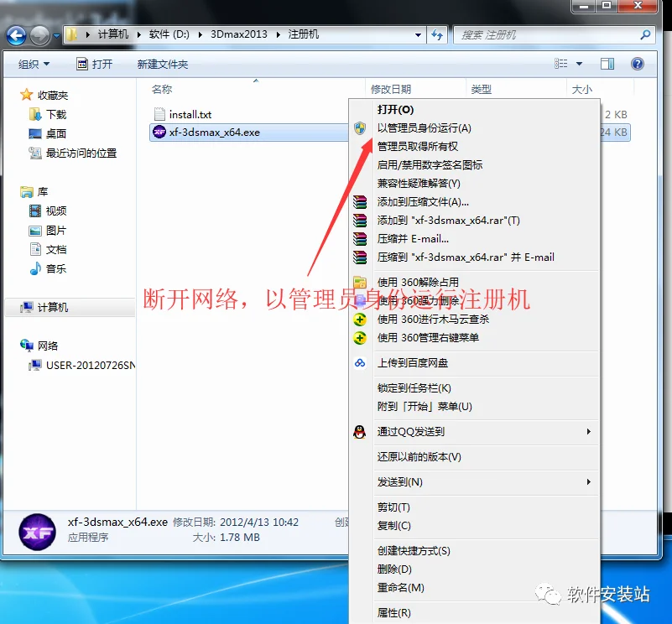Choose 添加到 "xf-3dsmax_x64.rar"(T) entry
This screenshot has height=624, width=672.
pyautogui.click(x=475, y=221)
